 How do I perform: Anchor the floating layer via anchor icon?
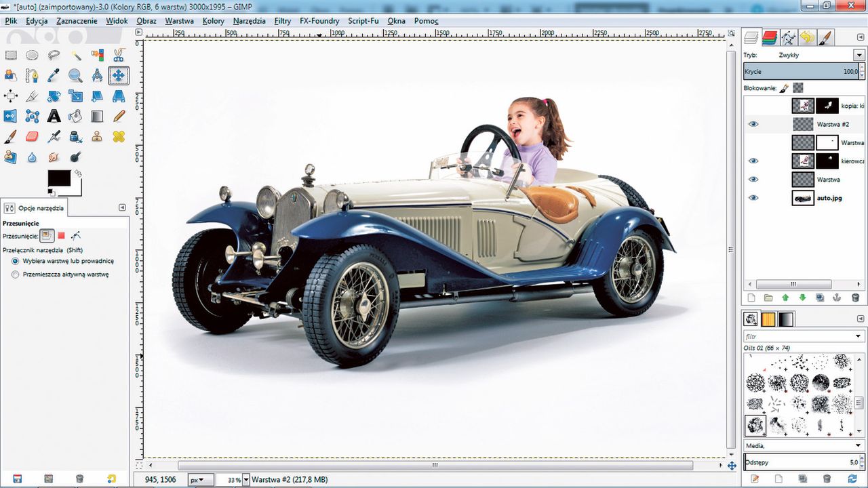[837, 298]
